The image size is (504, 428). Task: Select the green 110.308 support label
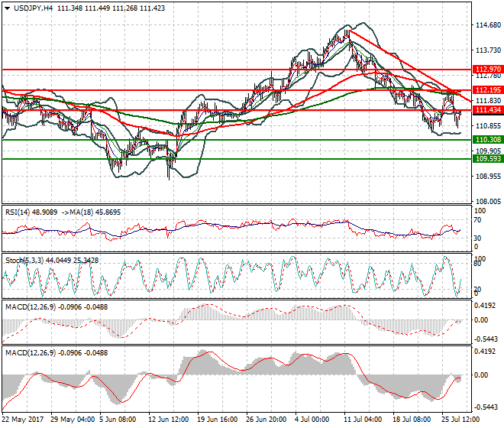coord(488,140)
